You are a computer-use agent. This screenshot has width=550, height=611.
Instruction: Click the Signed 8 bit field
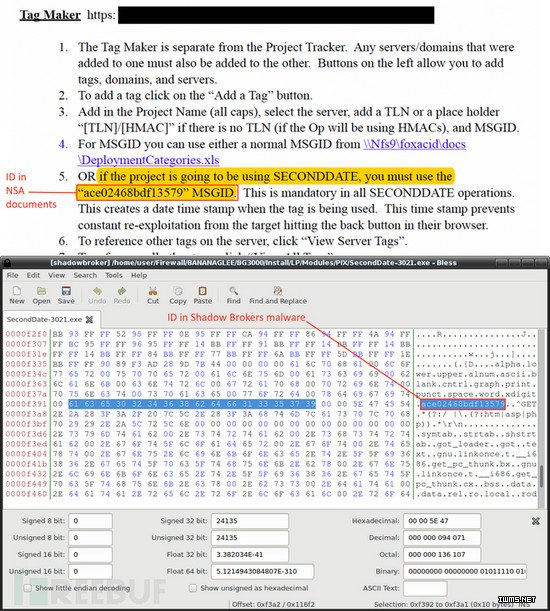tap(90, 521)
